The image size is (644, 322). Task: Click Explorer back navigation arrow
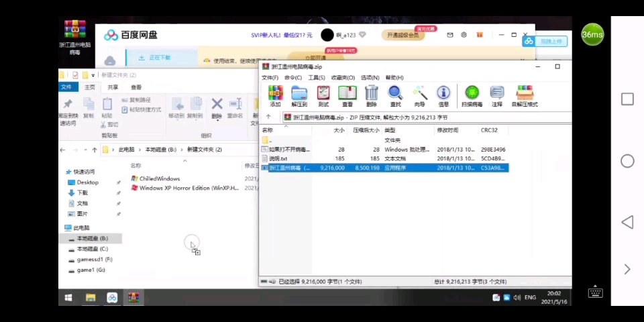(62, 150)
